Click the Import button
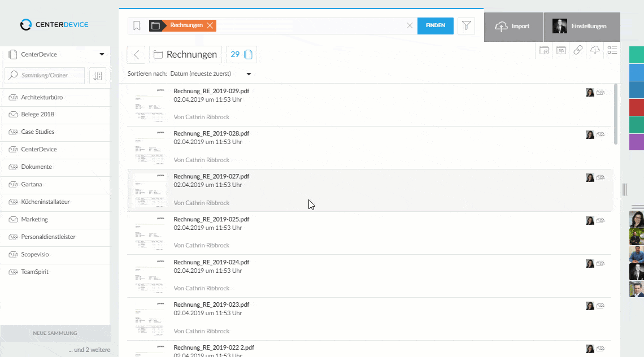This screenshot has height=357, width=644. coord(513,27)
